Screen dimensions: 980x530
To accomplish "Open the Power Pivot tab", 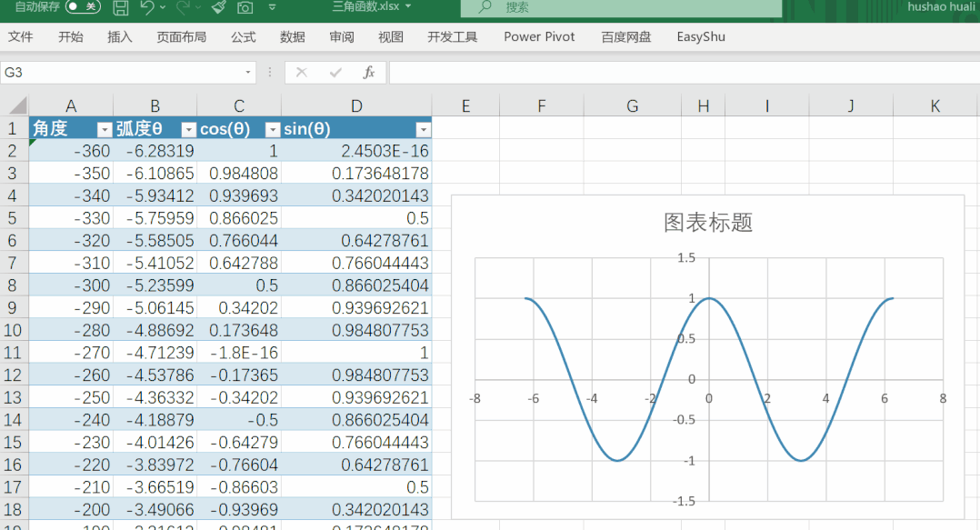I will [539, 37].
